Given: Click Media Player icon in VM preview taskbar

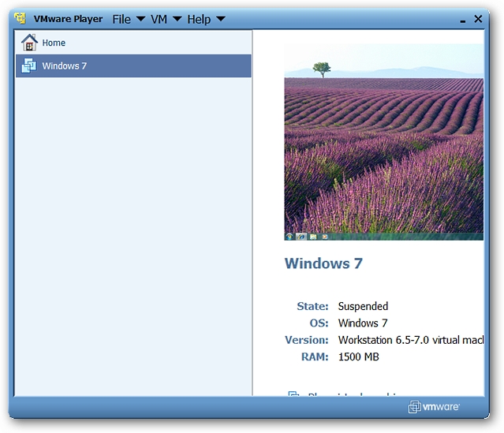Looking at the screenshot, I should pos(325,237).
